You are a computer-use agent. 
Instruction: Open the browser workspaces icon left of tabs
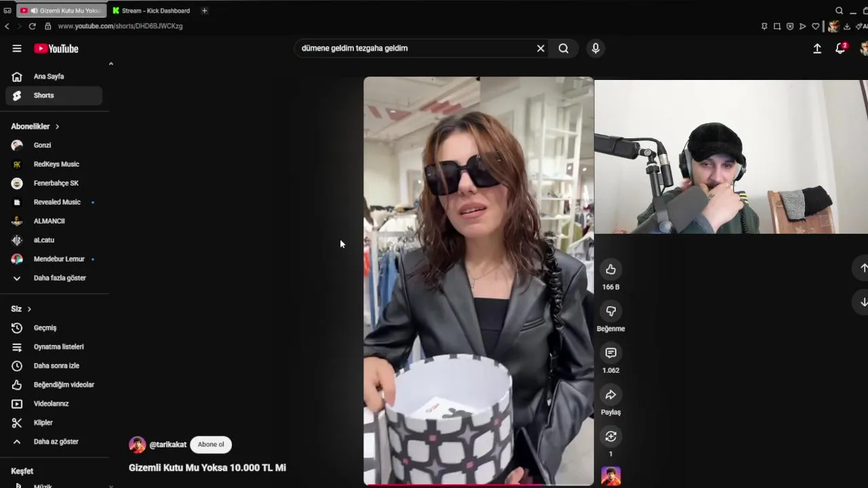point(7,11)
